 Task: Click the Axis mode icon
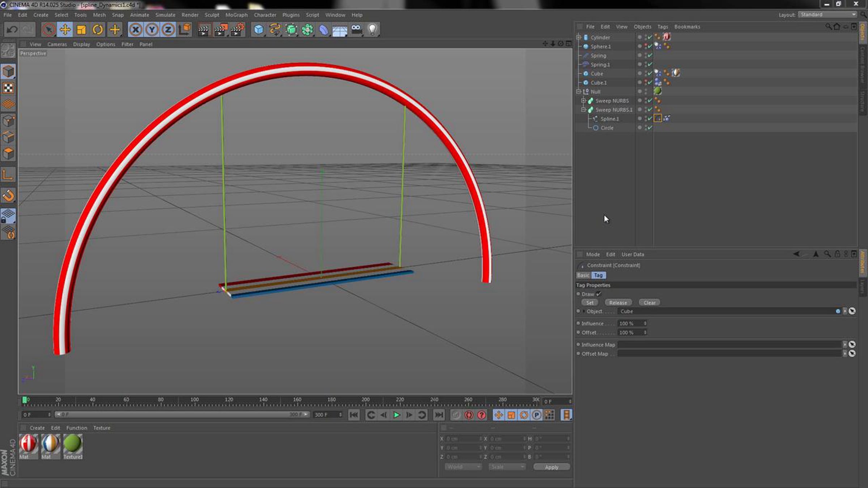[x=8, y=175]
